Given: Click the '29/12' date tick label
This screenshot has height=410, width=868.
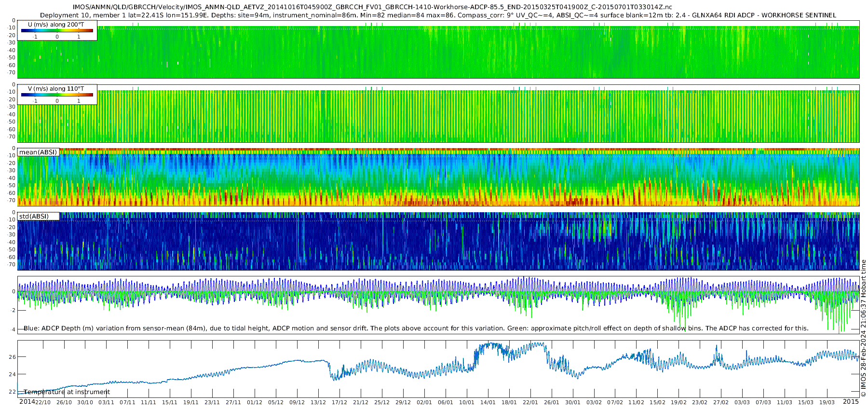Looking at the screenshot, I should (403, 402).
